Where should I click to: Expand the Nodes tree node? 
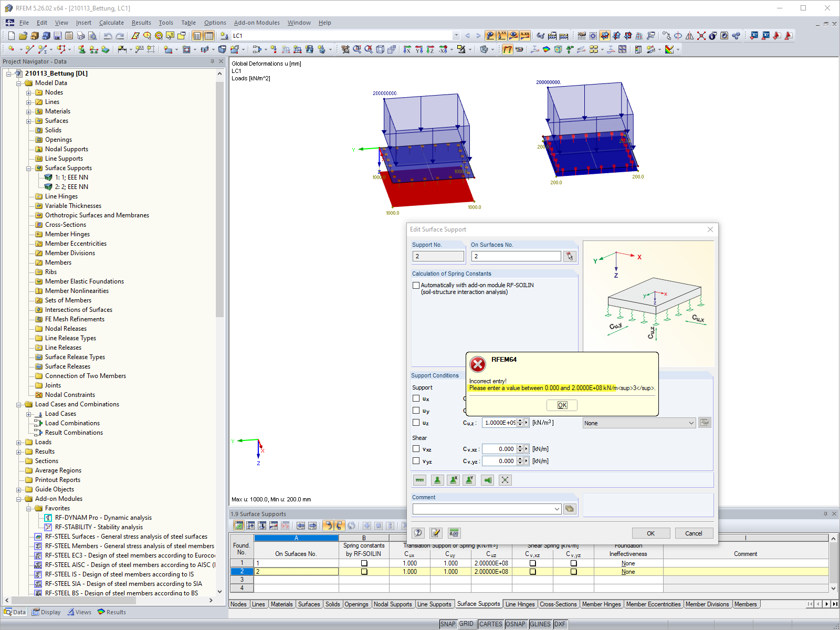coord(29,92)
